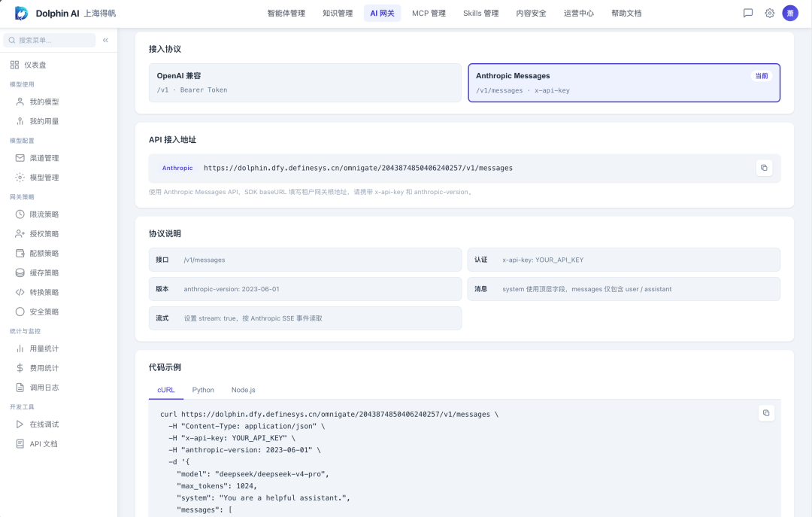Click the 版本 anthropic-version info row
812x517 pixels.
pyautogui.click(x=305, y=289)
